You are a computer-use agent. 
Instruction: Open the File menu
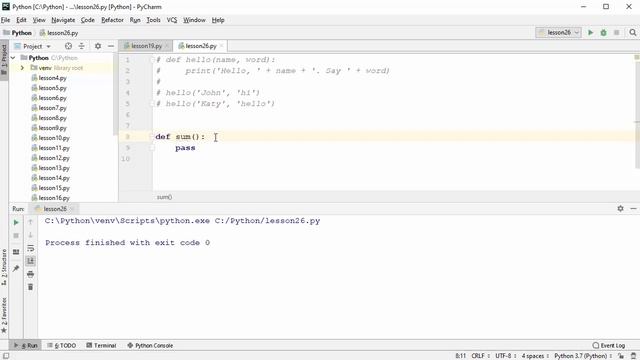(x=6, y=20)
